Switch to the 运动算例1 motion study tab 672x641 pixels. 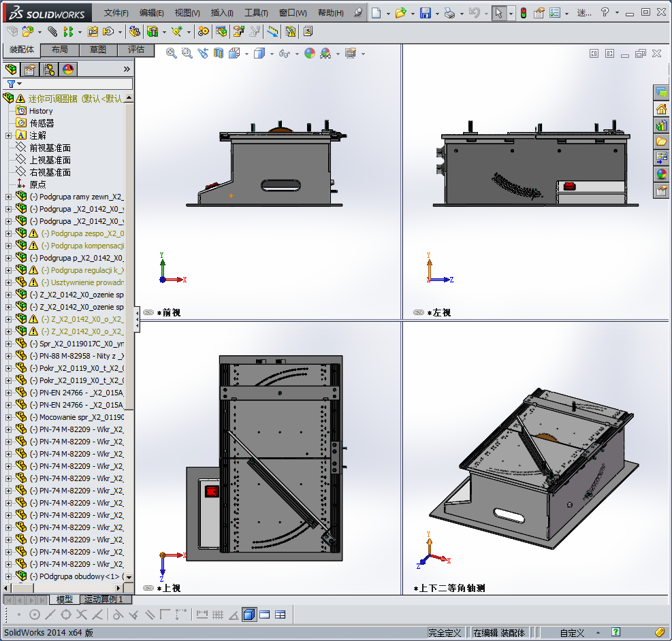pyautogui.click(x=103, y=599)
